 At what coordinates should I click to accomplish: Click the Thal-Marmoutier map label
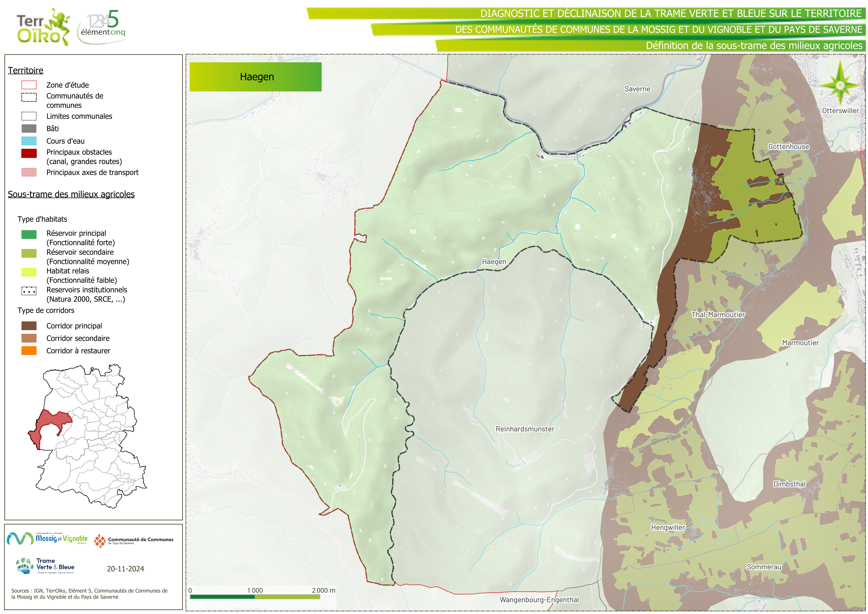[718, 315]
